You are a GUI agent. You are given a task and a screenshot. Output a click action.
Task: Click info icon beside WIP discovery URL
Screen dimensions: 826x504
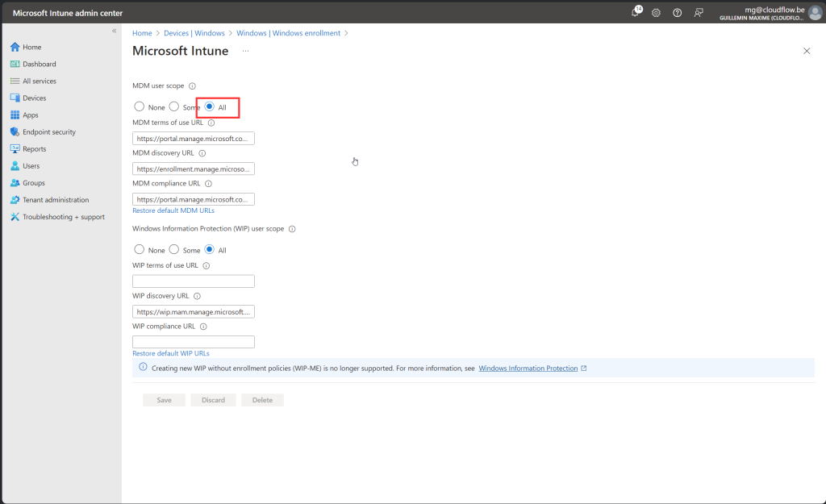pyautogui.click(x=197, y=296)
